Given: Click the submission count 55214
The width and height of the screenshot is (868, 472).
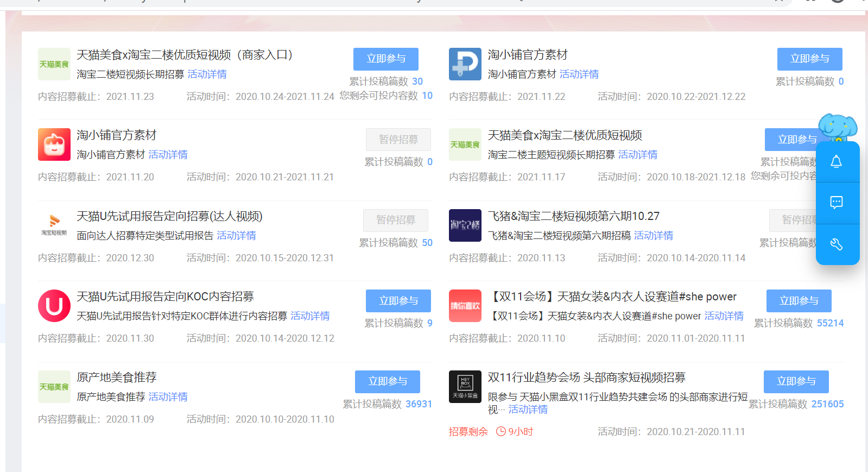Looking at the screenshot, I should (831, 323).
